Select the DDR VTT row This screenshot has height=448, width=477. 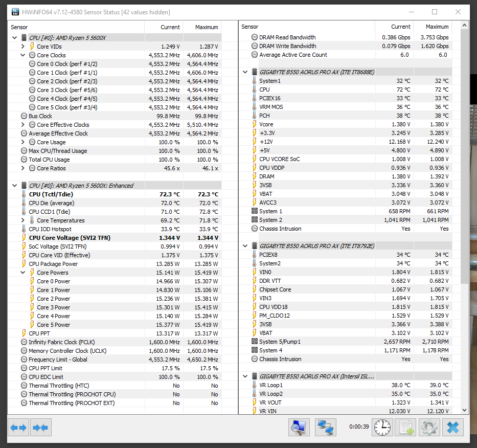pos(345,281)
